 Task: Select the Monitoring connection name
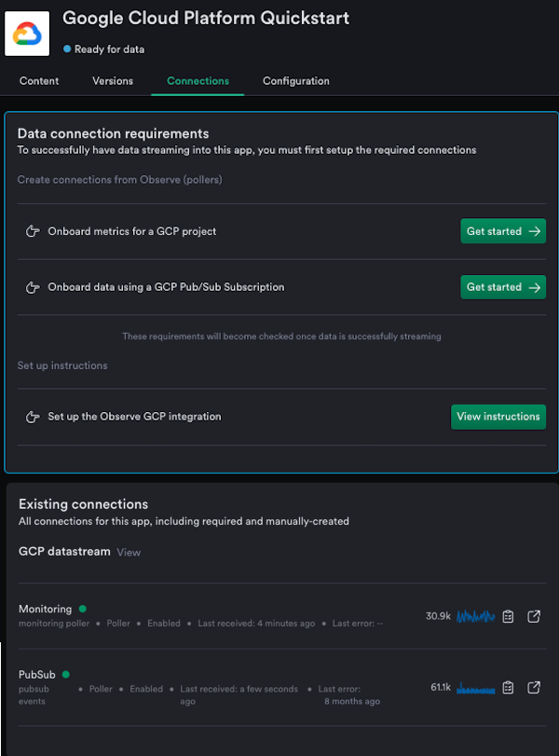46,609
